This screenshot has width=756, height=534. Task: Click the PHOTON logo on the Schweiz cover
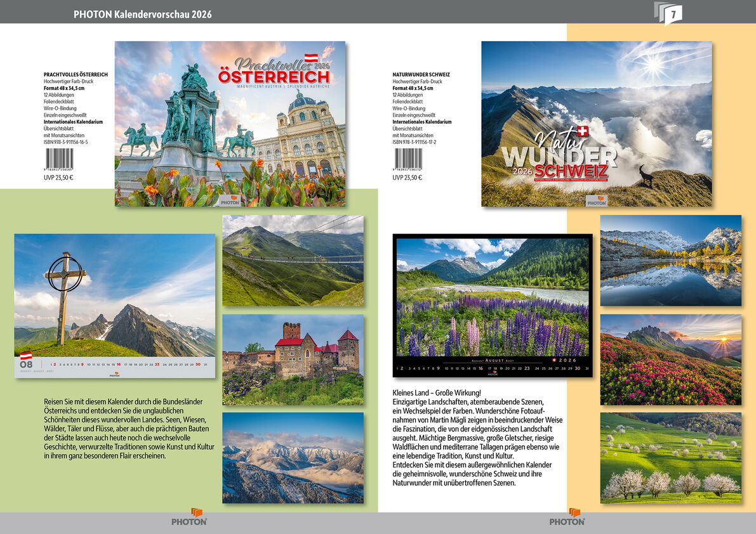click(x=596, y=201)
